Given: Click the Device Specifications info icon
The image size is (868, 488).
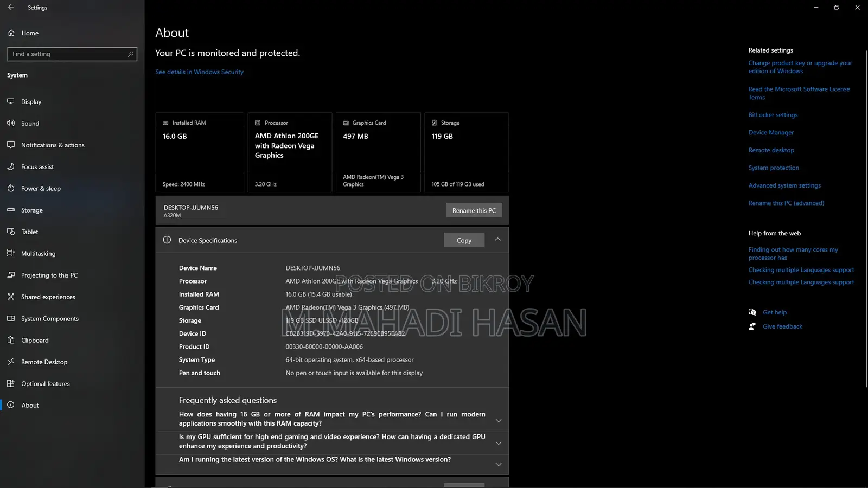Looking at the screenshot, I should pos(167,240).
